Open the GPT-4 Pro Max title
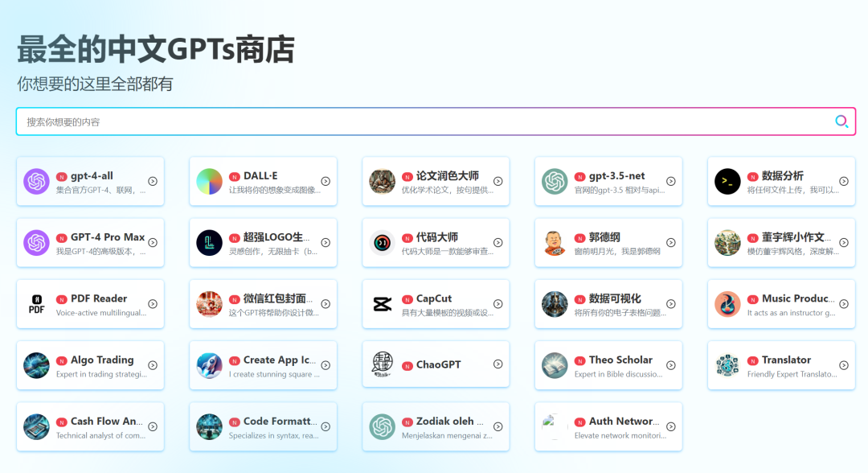 coord(108,237)
